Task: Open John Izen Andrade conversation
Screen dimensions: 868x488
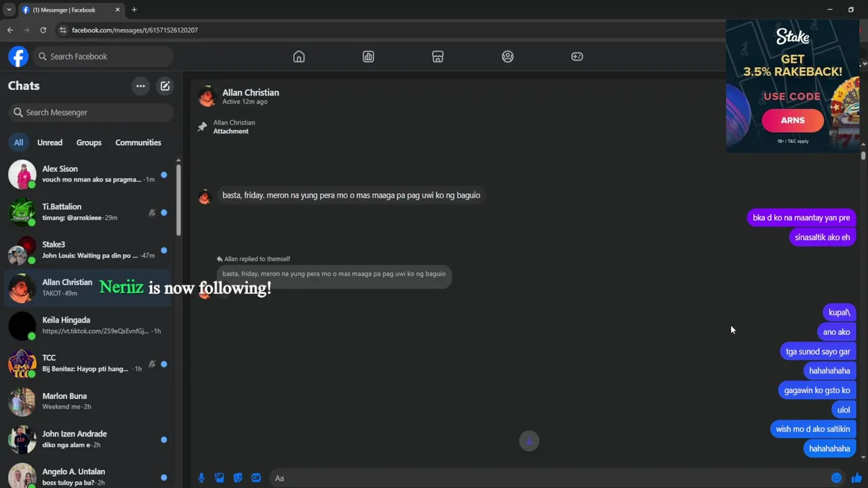Action: 88,439
